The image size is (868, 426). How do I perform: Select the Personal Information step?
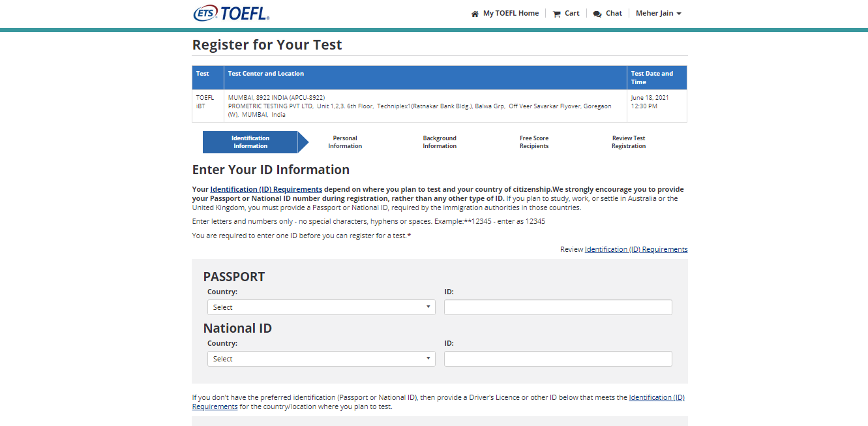coord(345,142)
